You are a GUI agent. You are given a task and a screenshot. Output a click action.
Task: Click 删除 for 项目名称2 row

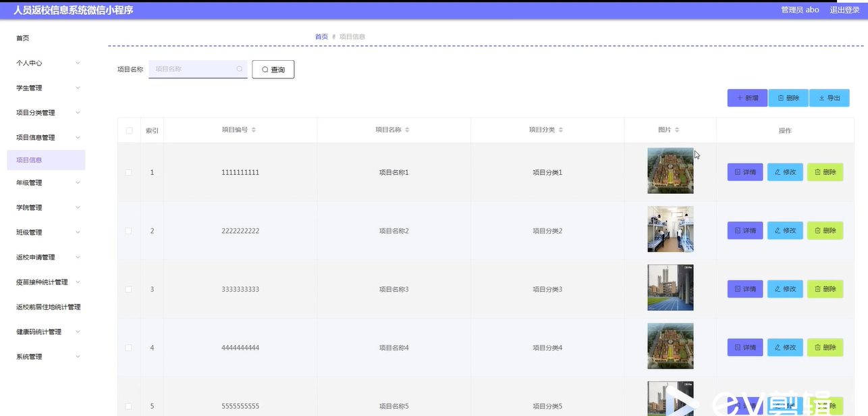click(x=825, y=230)
